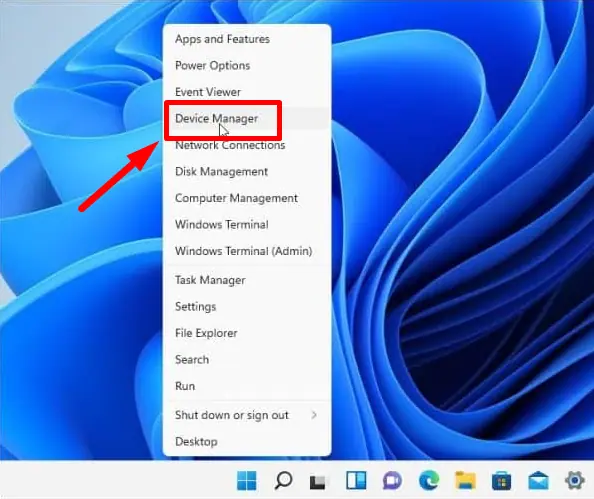Launch Windows Terminal from the menu
The width and height of the screenshot is (594, 499).
[247, 225]
